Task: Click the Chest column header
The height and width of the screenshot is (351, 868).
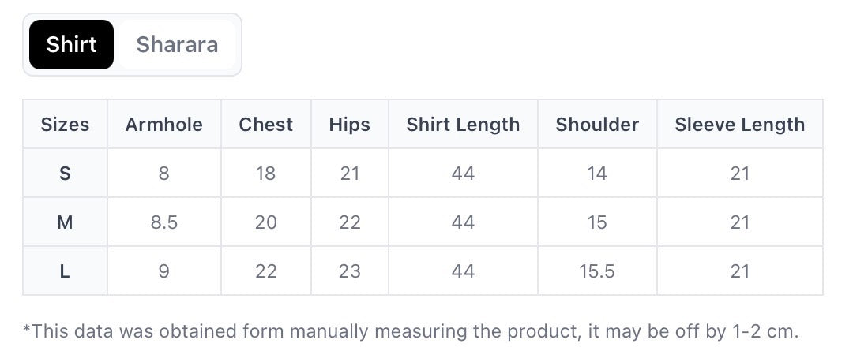Action: coord(265,125)
